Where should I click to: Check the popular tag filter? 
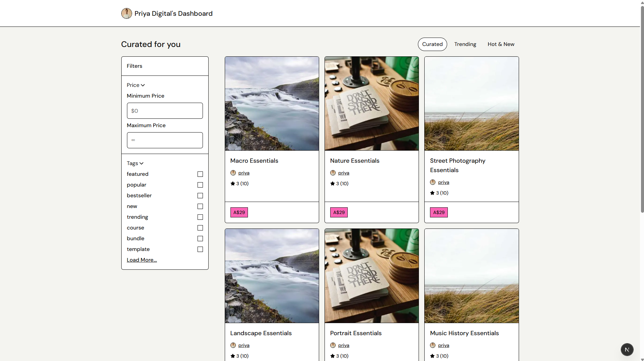[x=200, y=185]
